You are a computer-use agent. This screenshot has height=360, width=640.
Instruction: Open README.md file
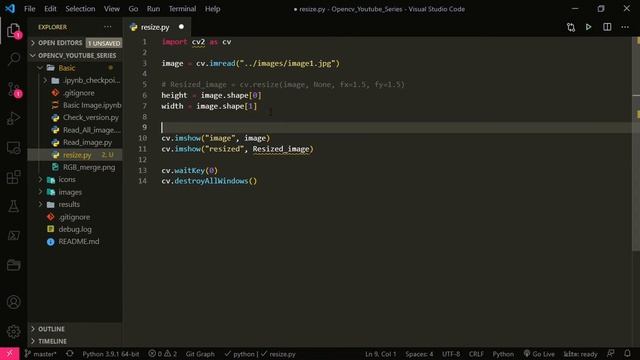pos(75,241)
